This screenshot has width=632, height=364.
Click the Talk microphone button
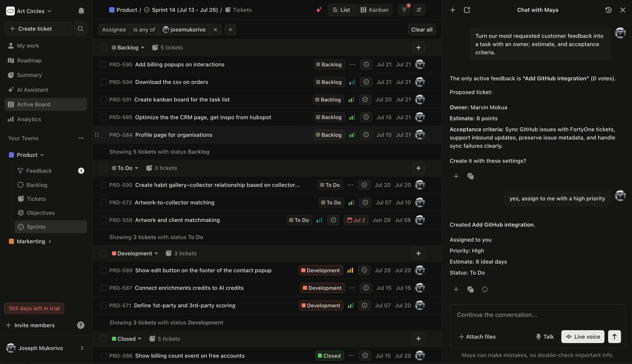point(545,337)
